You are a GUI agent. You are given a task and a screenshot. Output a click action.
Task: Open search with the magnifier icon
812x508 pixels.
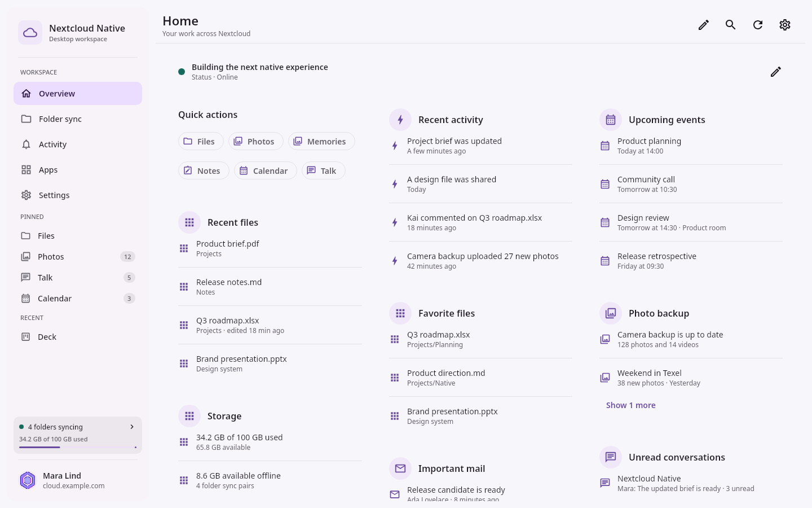pos(731,25)
